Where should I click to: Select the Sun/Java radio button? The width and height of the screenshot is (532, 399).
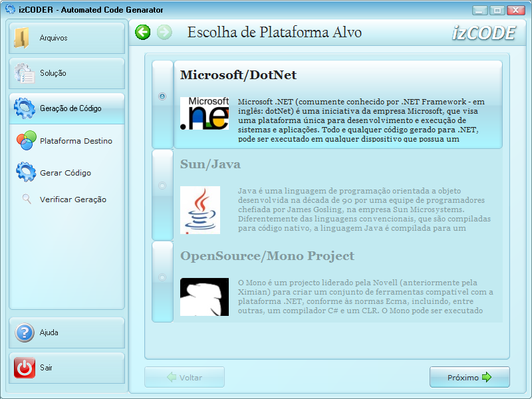pyautogui.click(x=162, y=186)
